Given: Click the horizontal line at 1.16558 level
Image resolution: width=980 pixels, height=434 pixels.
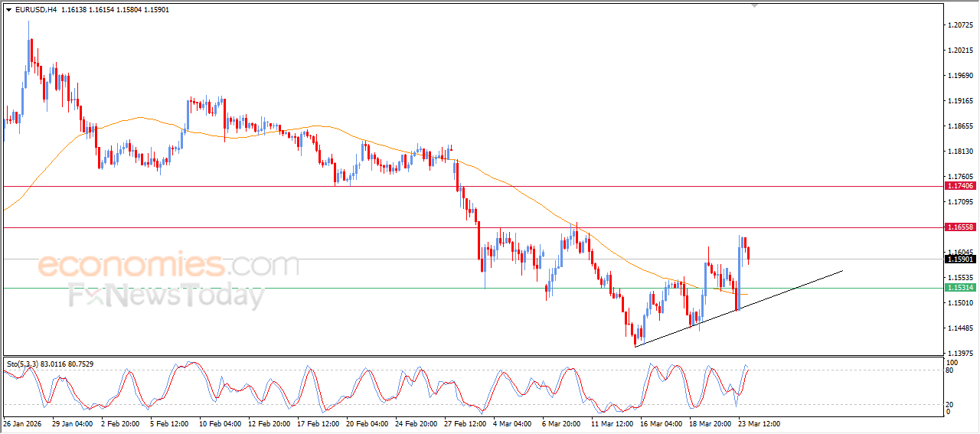Looking at the screenshot, I should [472, 227].
